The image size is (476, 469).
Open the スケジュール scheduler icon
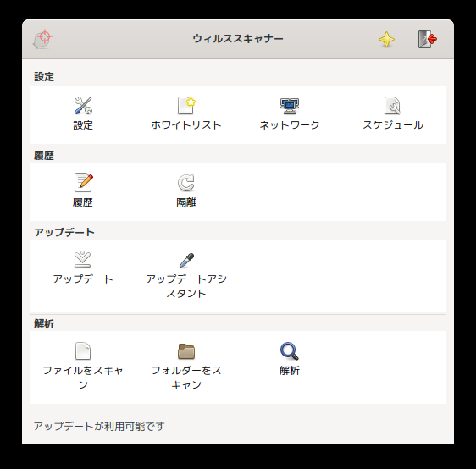pyautogui.click(x=392, y=106)
